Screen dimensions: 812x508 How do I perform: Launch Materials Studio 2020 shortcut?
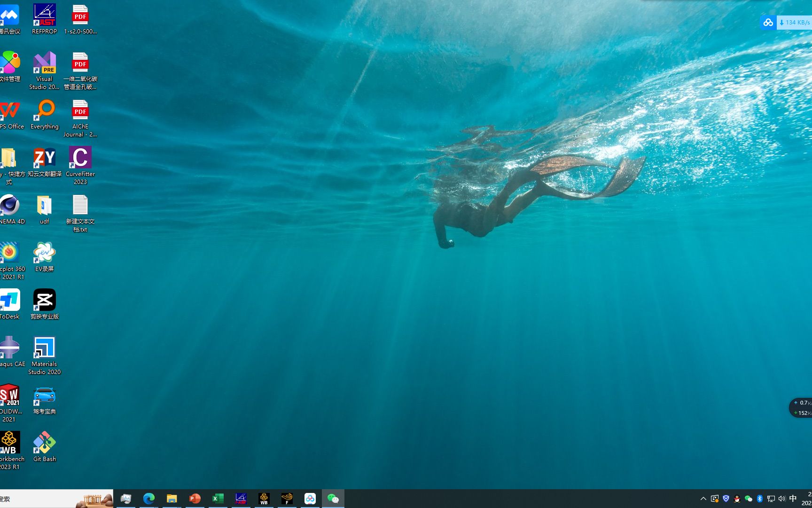point(45,356)
